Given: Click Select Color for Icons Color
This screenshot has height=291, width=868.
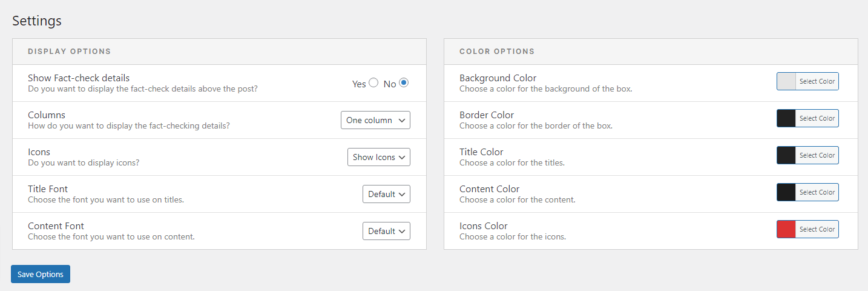Looking at the screenshot, I should [x=817, y=229].
